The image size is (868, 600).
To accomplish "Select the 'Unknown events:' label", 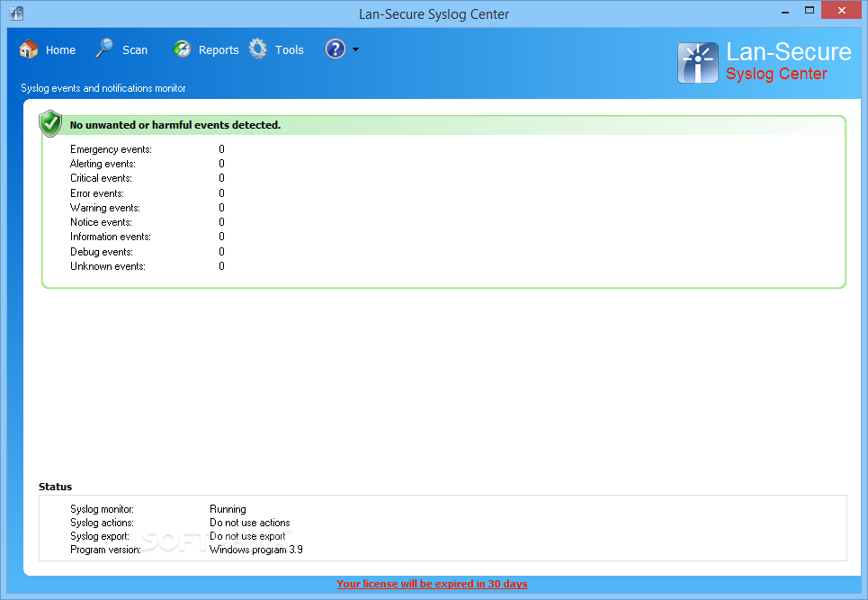I will [107, 266].
